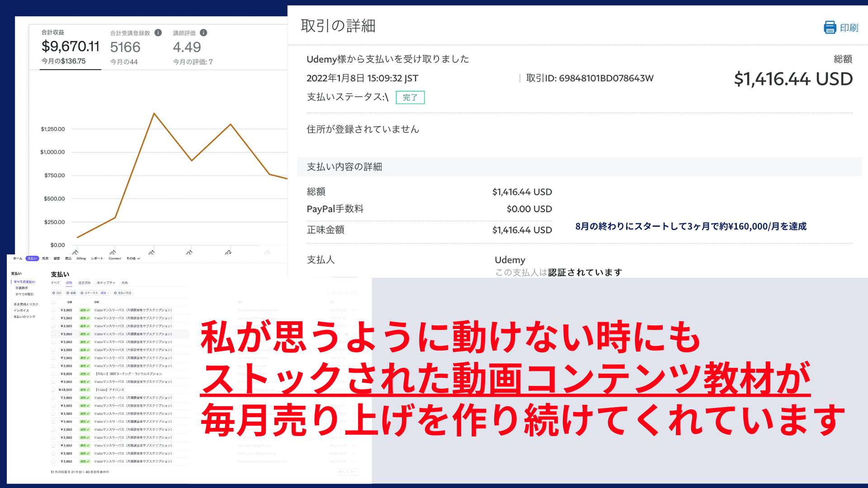Click the 金額 column header

70,302
